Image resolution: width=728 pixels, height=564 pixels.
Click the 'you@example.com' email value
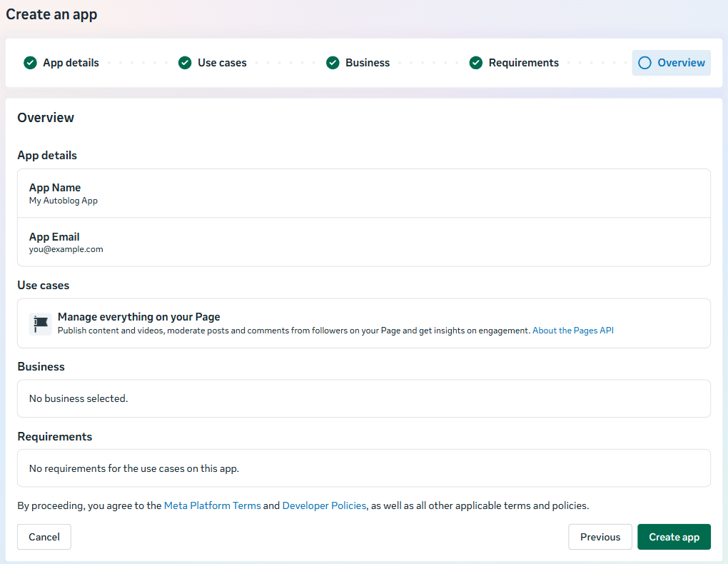point(66,249)
